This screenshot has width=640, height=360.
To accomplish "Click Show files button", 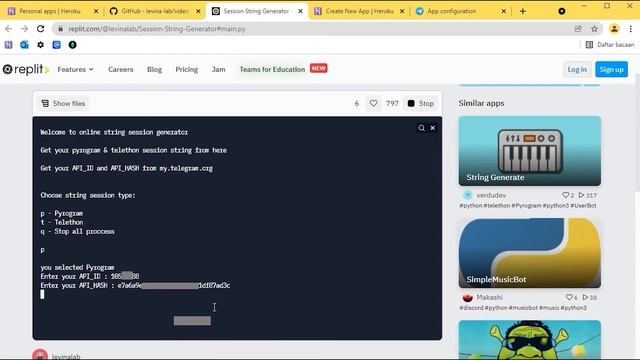I will pos(63,104).
